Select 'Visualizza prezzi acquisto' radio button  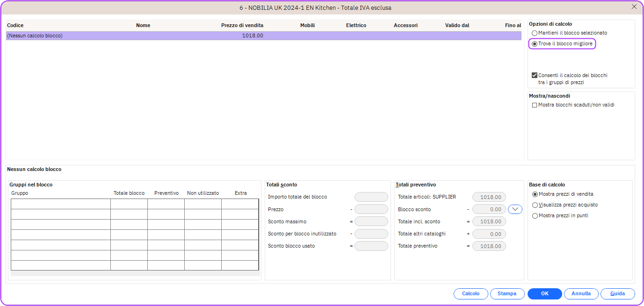click(535, 205)
